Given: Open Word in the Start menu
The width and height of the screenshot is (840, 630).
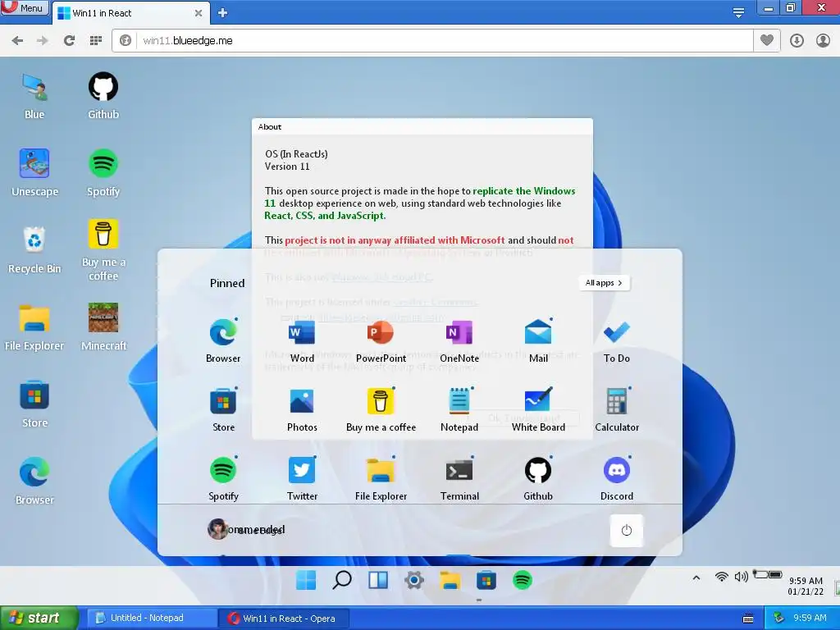Looking at the screenshot, I should 302,340.
